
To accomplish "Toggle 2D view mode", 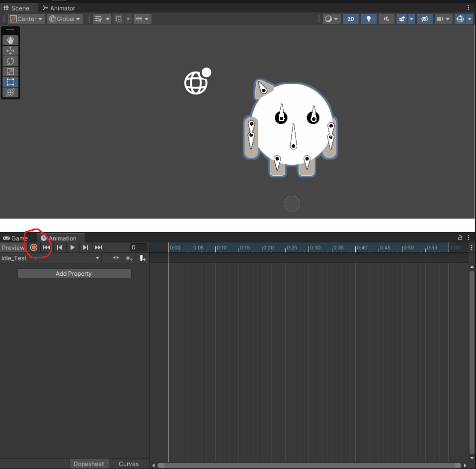I will tap(351, 19).
